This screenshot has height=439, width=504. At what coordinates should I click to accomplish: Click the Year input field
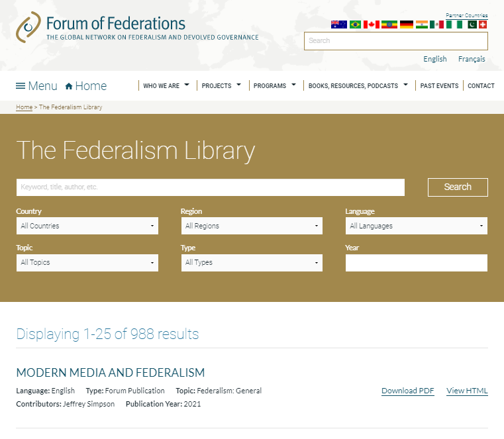[x=417, y=263]
